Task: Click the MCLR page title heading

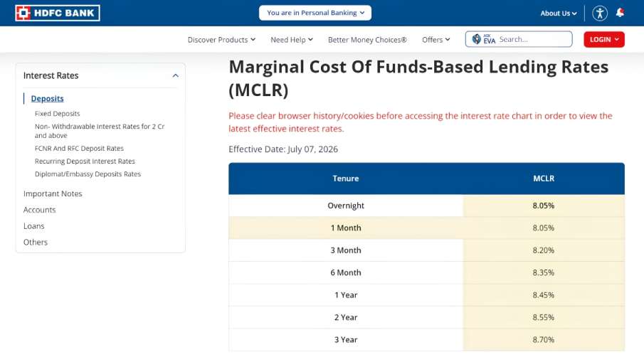Action: point(418,78)
